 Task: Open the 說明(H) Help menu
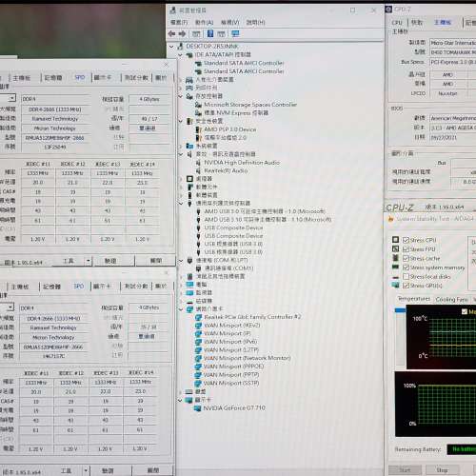tap(255, 22)
